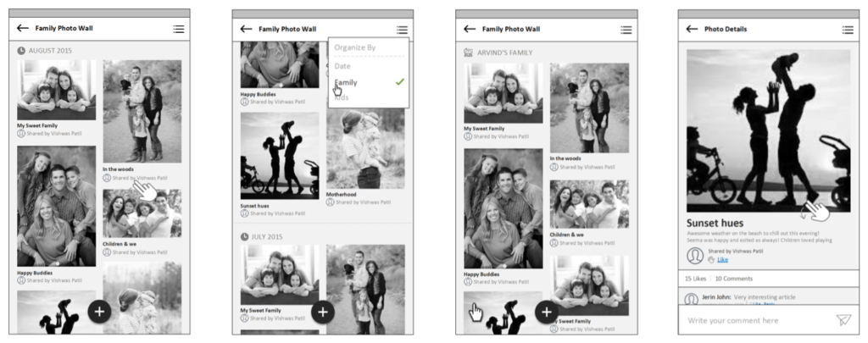868x343 pixels.
Task: Click the Write your comment here field
Action: coord(754,320)
